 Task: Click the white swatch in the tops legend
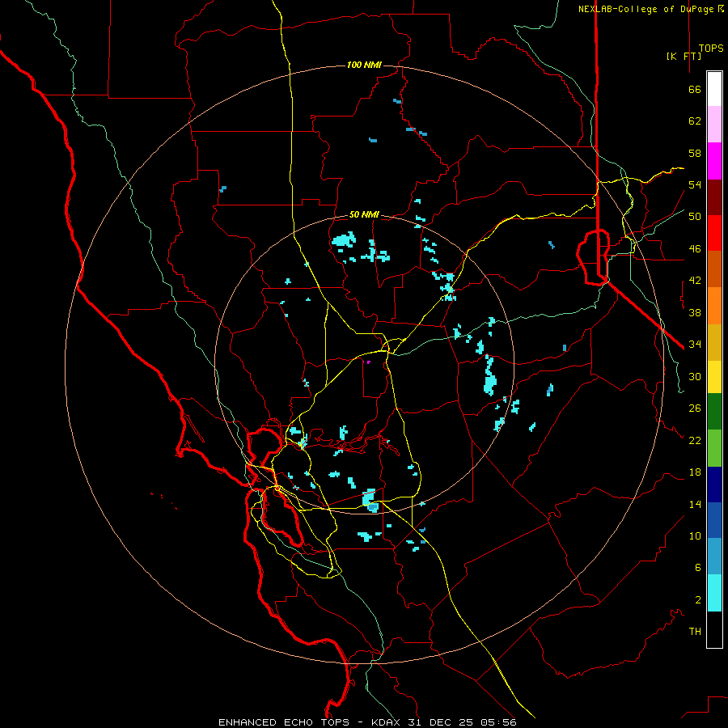tap(714, 89)
